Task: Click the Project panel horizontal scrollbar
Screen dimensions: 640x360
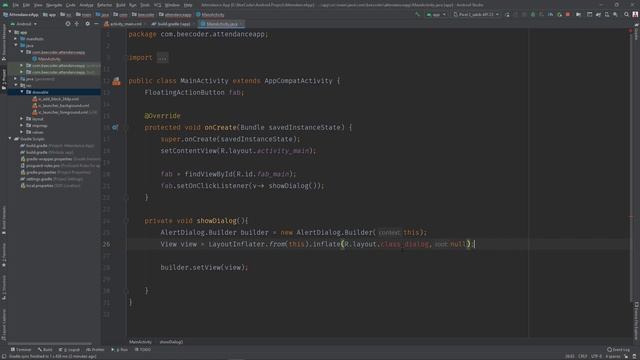Action: [50, 344]
